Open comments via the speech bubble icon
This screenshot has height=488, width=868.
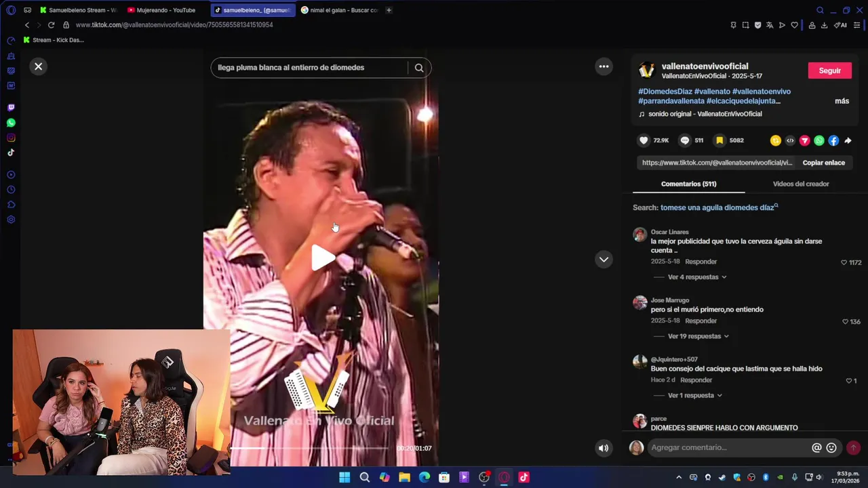(x=685, y=140)
